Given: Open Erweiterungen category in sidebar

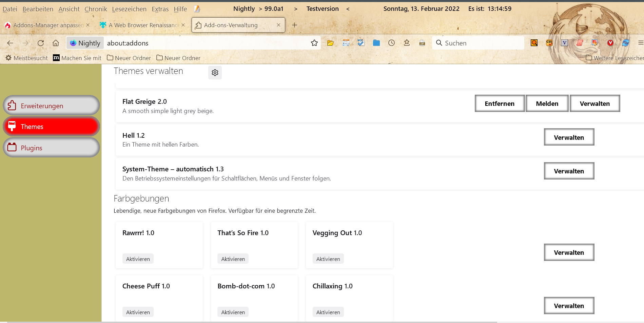Looking at the screenshot, I should pyautogui.click(x=52, y=106).
